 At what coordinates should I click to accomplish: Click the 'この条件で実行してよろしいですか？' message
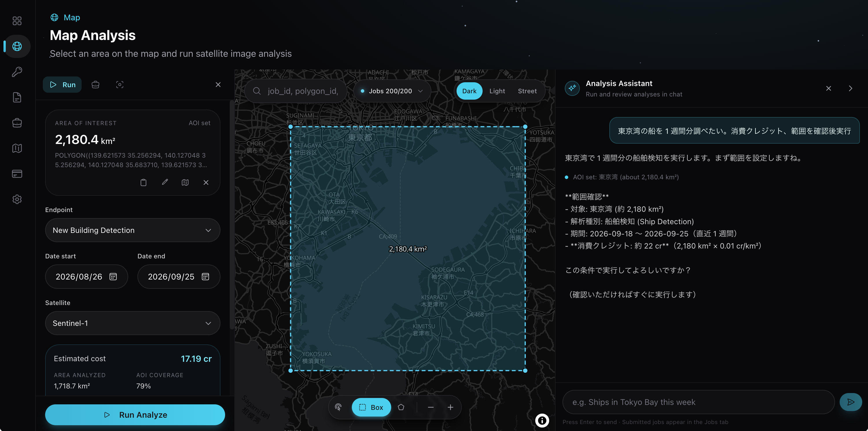(x=629, y=271)
